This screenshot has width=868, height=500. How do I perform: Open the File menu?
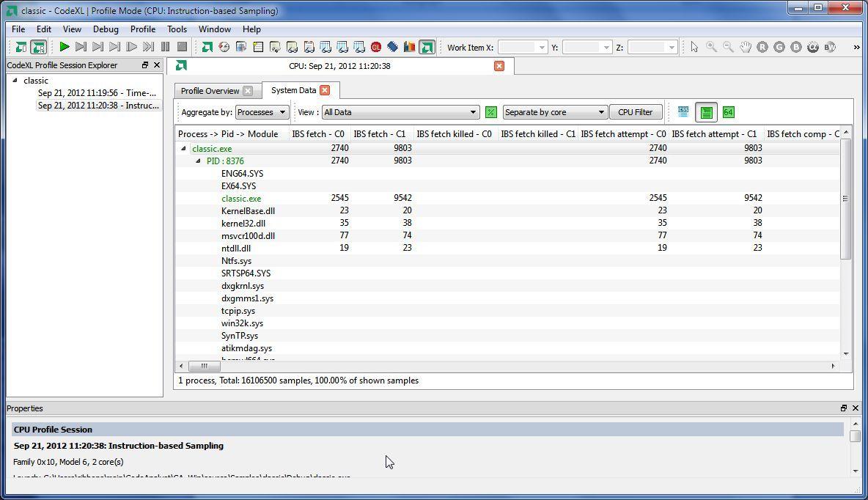pyautogui.click(x=18, y=29)
